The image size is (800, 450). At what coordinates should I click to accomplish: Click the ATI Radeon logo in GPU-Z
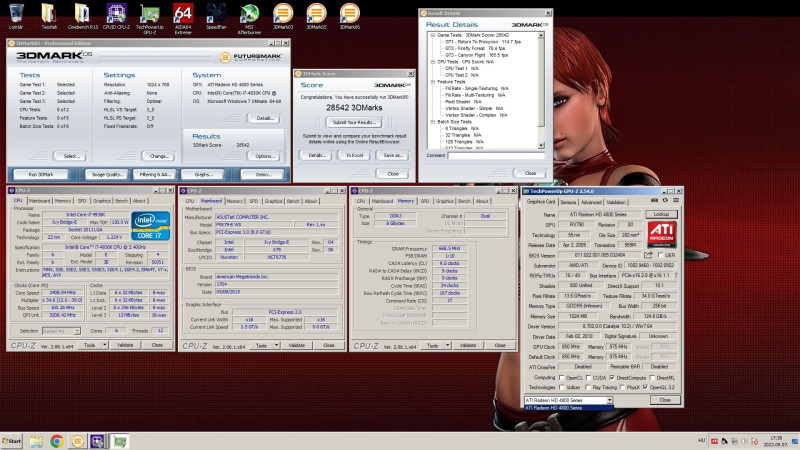(x=662, y=234)
